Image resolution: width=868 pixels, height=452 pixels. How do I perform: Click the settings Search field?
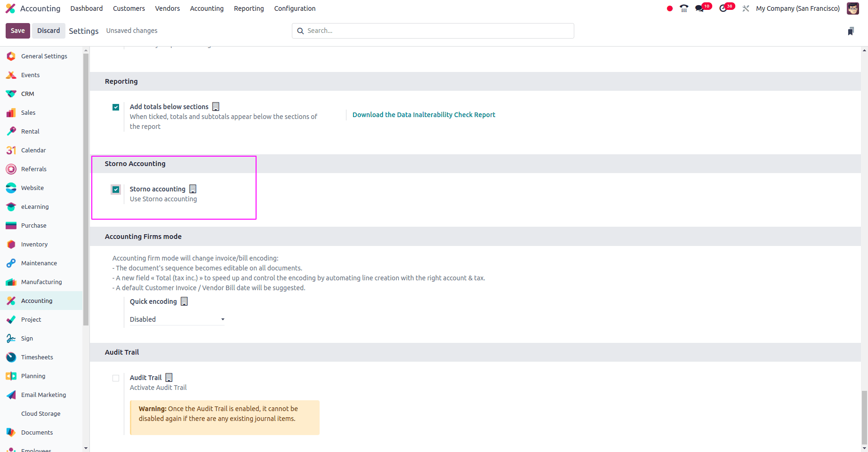coord(433,31)
